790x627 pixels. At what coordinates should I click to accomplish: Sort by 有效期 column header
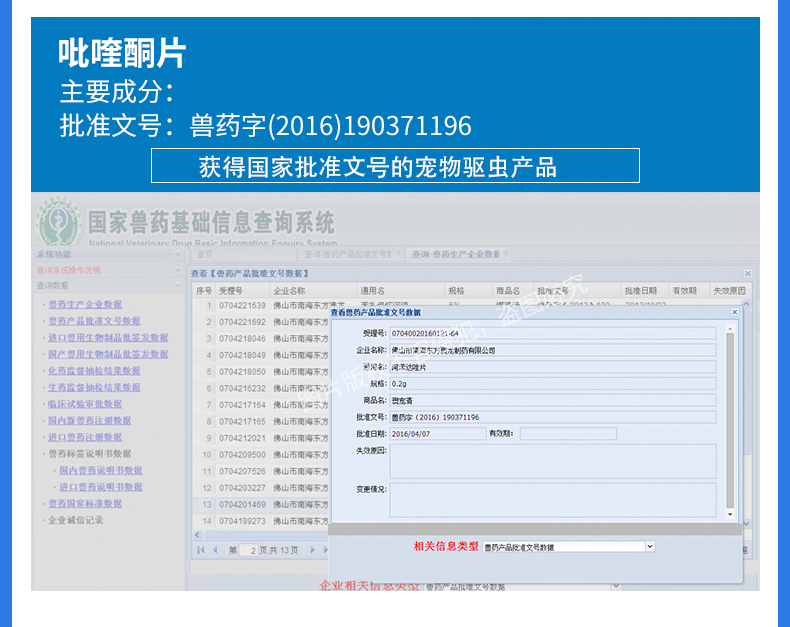point(688,291)
